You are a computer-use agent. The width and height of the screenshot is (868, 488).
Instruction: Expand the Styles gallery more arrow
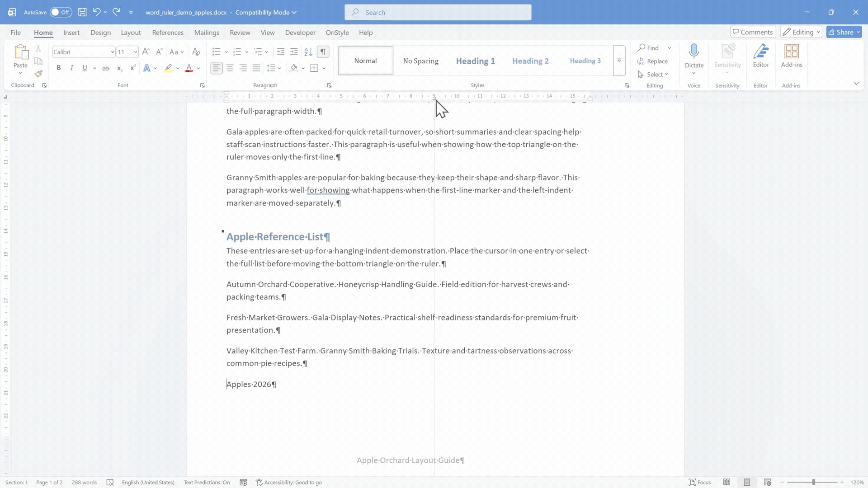619,61
